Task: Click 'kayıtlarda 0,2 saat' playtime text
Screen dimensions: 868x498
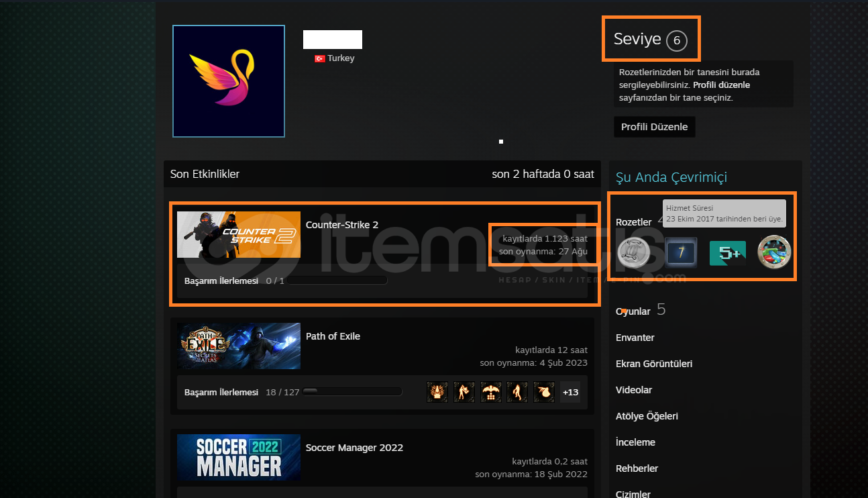Action: [x=550, y=461]
